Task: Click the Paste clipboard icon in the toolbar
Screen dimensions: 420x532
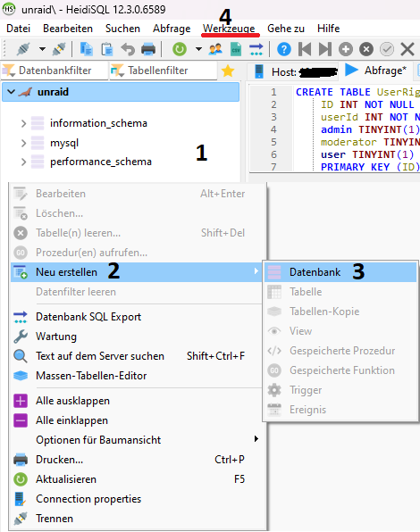Action: coord(107,49)
